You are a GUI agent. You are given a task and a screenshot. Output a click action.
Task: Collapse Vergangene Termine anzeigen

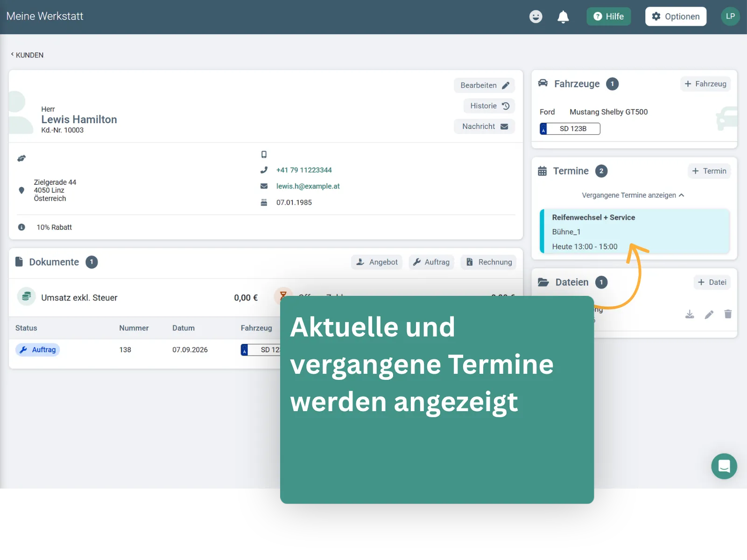633,195
